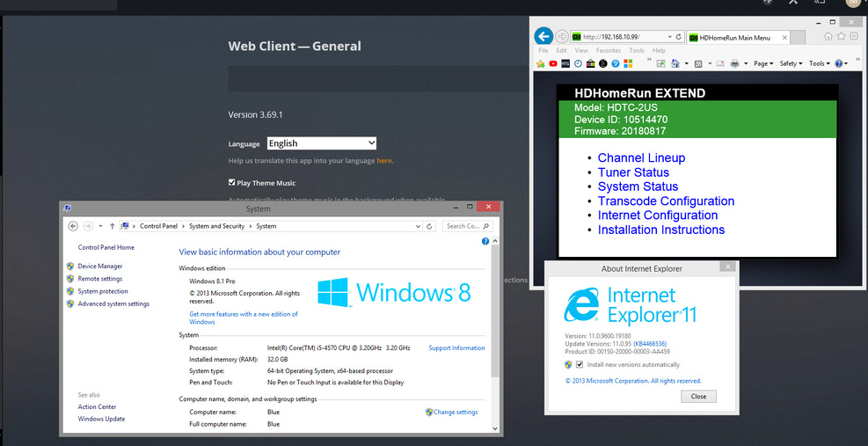Open the Tuner Status link
Viewport: 868px width, 446px height.
pyautogui.click(x=633, y=172)
